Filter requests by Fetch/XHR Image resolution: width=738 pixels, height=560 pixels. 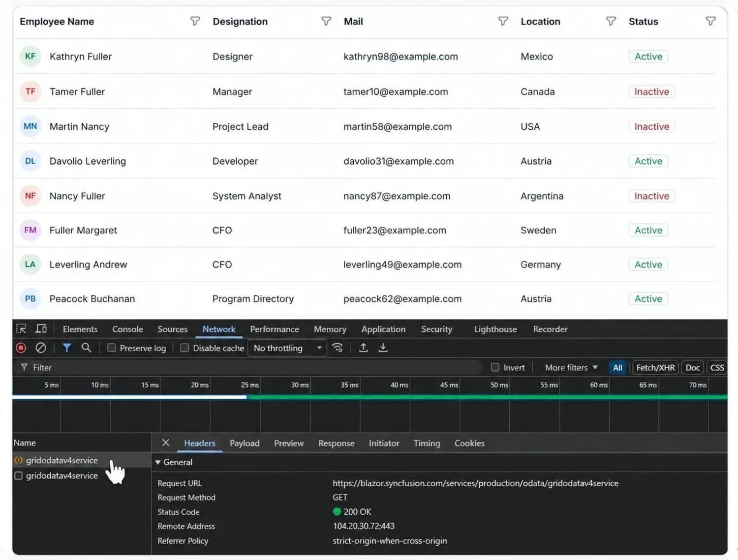655,367
